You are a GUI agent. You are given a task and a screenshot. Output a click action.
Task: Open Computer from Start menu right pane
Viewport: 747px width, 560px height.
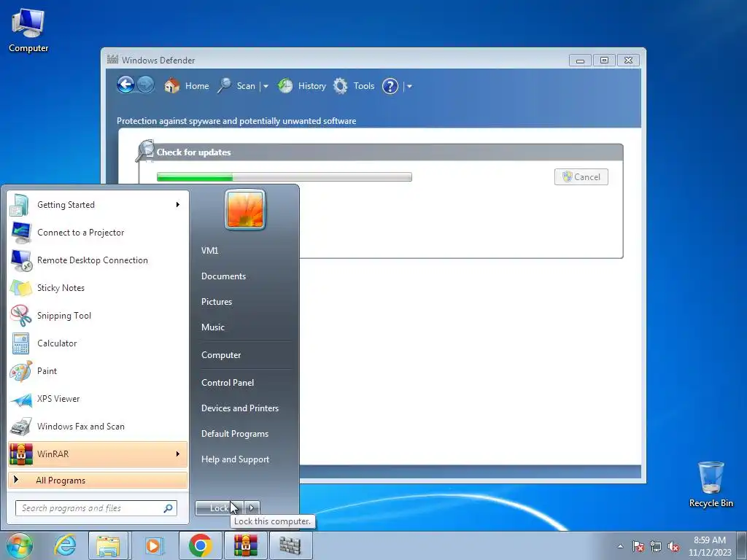coord(221,355)
